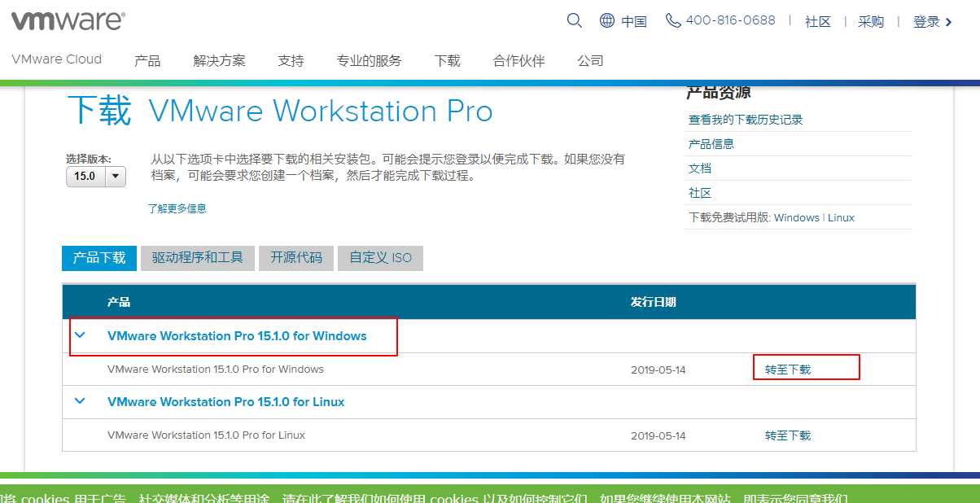Click VMware Workstation Pro 15.1.0 for Windows heading
The height and width of the screenshot is (503, 980).
pos(237,335)
